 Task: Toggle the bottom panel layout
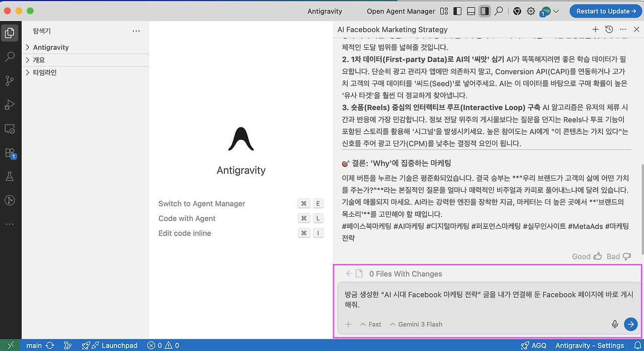471,11
